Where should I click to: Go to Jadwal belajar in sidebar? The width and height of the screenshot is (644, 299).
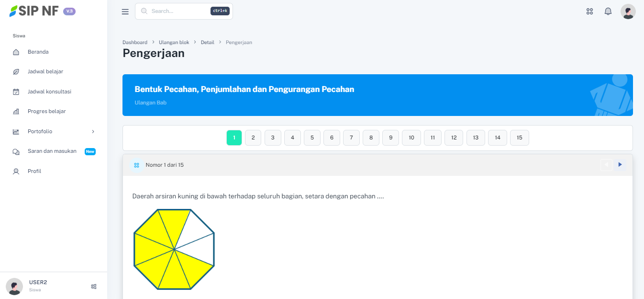(45, 71)
